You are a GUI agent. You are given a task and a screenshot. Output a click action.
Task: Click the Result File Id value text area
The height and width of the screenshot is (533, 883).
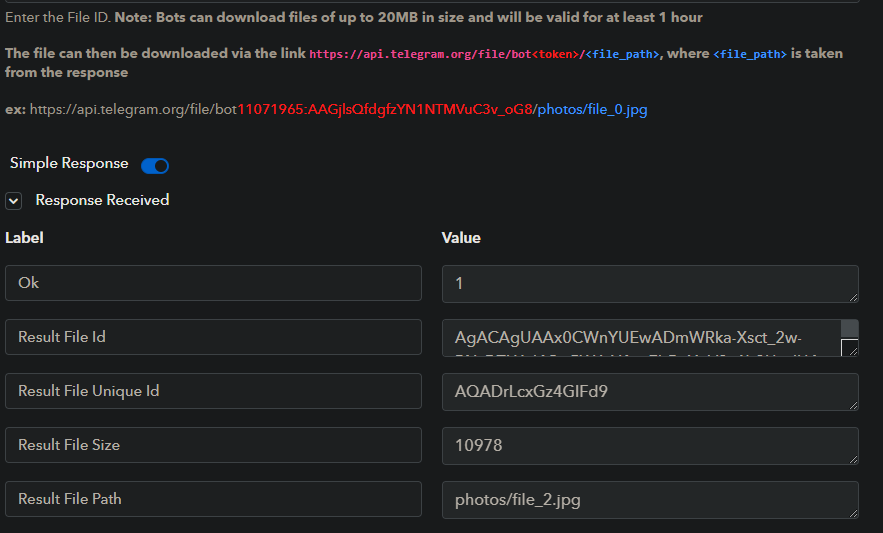(x=641, y=338)
